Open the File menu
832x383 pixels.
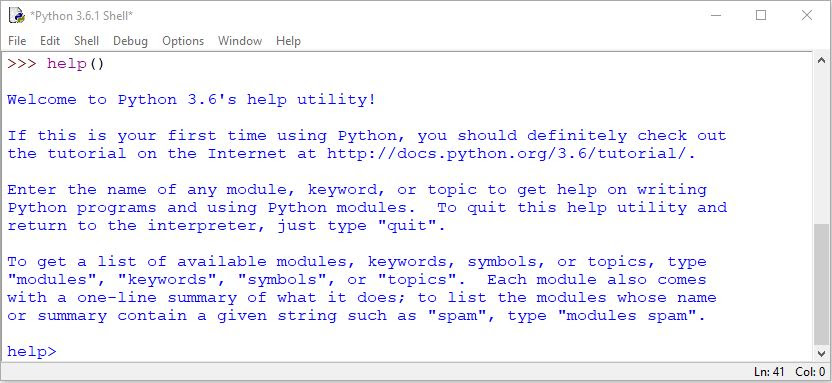[17, 41]
